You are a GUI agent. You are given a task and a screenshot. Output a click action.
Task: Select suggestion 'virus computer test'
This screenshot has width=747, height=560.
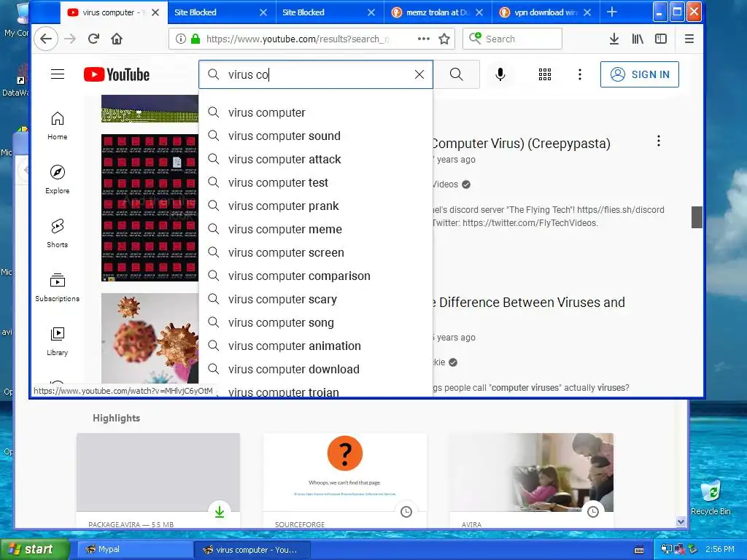316,182
